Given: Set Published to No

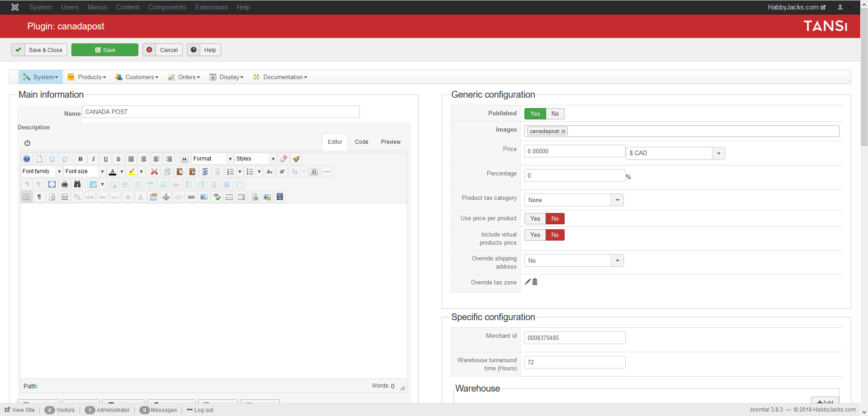Looking at the screenshot, I should [x=555, y=113].
